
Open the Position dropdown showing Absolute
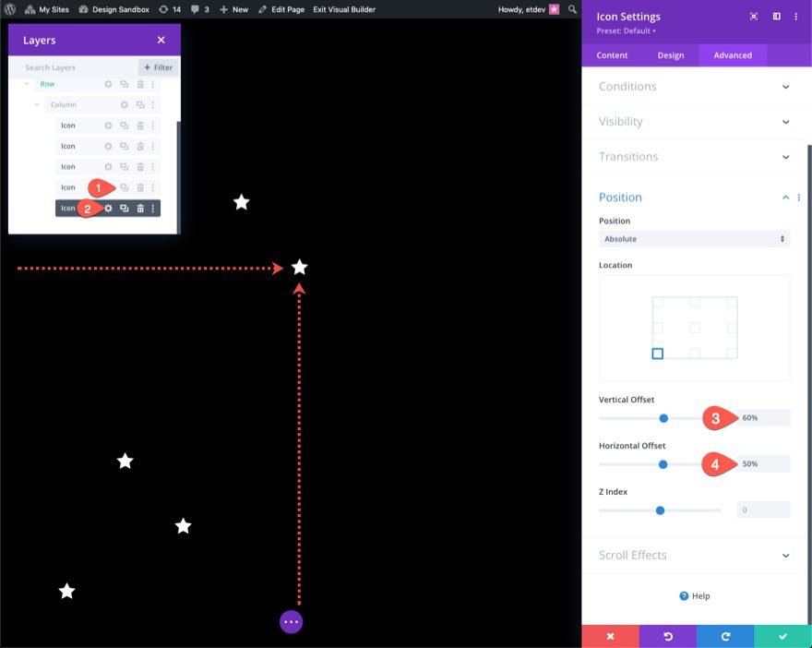695,238
